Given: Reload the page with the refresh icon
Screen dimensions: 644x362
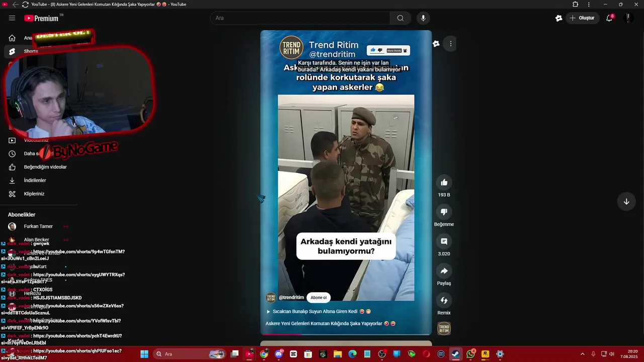Looking at the screenshot, I should click(x=25, y=5).
